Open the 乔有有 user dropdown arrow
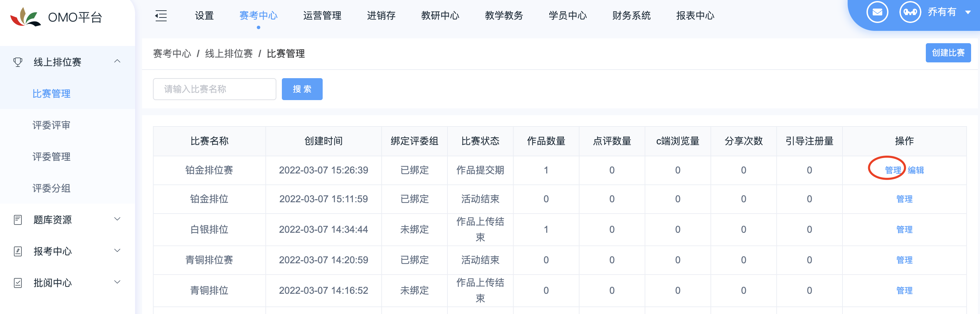This screenshot has width=980, height=314. tap(968, 13)
